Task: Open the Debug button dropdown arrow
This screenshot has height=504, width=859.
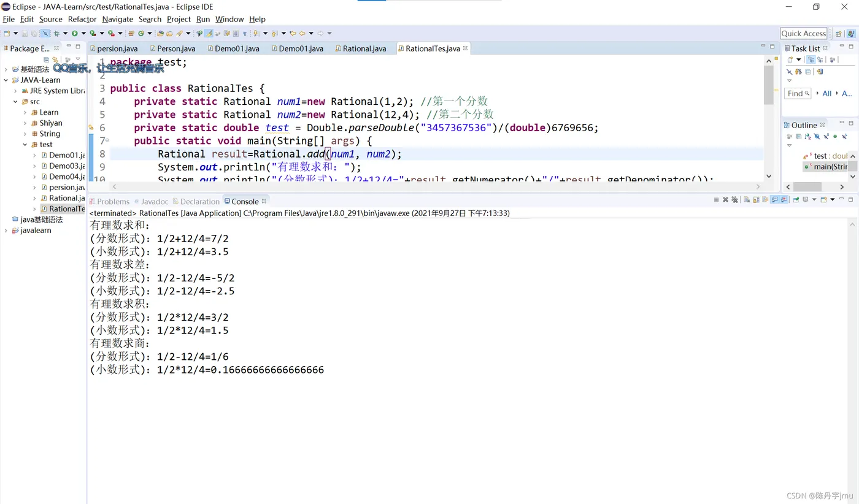Action: 65,33
